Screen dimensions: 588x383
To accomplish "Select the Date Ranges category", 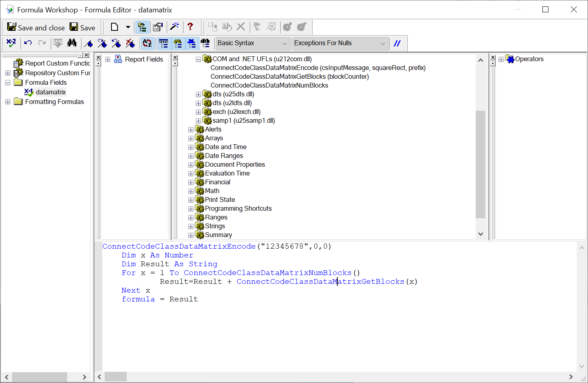I will 224,156.
